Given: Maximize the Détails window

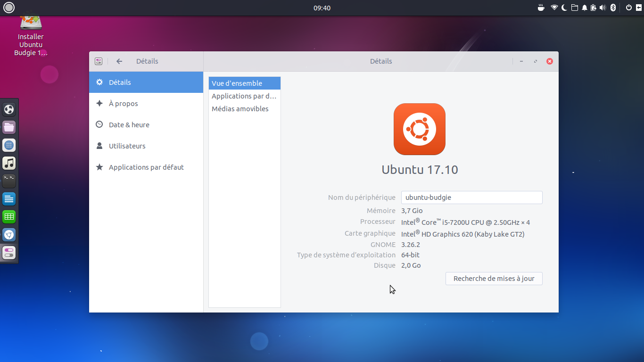Looking at the screenshot, I should coord(536,61).
